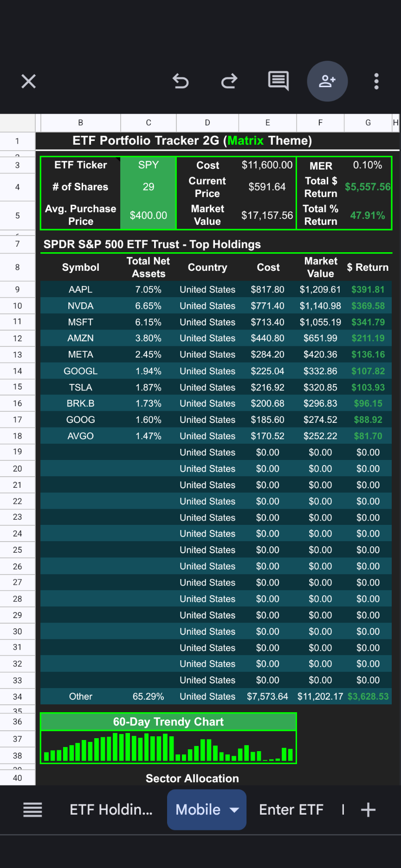This screenshot has width=401, height=868.
Task: Open the comments icon
Action: (x=278, y=81)
